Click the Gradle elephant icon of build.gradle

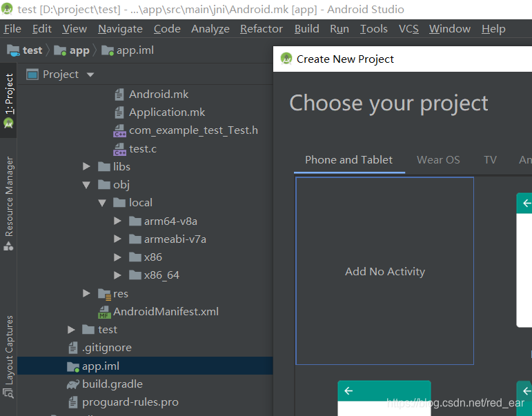click(x=73, y=384)
